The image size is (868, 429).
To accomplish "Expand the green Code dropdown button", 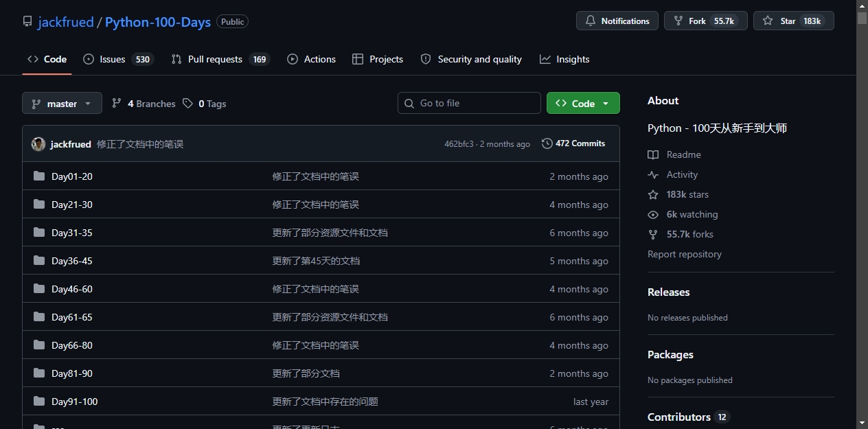I will pyautogui.click(x=583, y=103).
